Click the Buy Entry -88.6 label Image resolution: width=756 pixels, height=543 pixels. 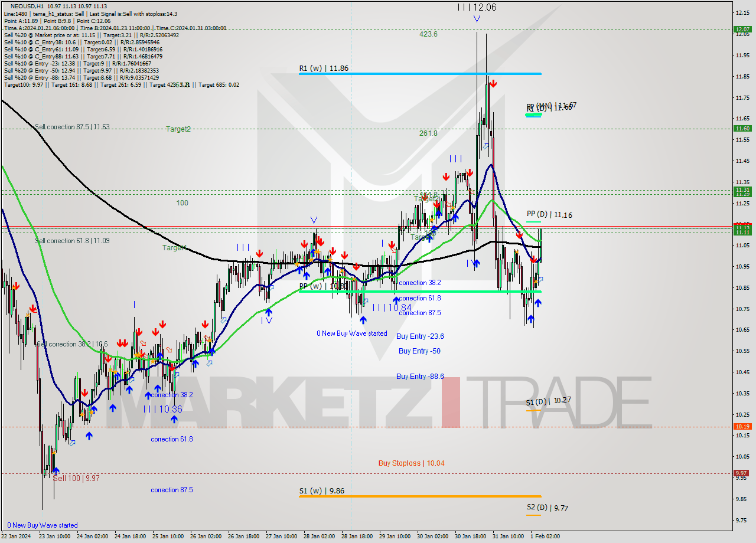pos(420,377)
